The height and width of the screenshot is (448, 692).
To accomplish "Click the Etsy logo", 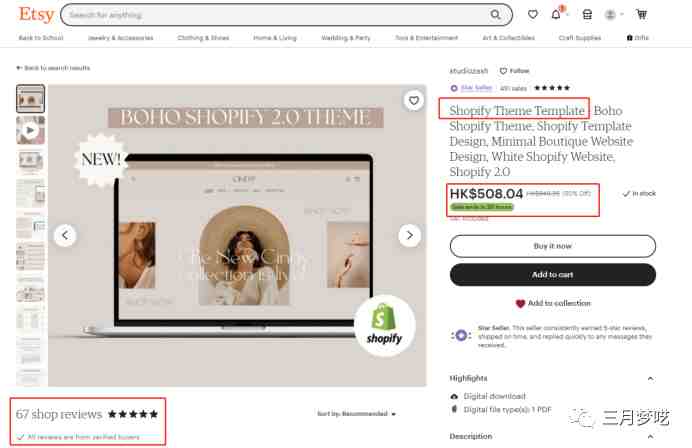I will (36, 14).
